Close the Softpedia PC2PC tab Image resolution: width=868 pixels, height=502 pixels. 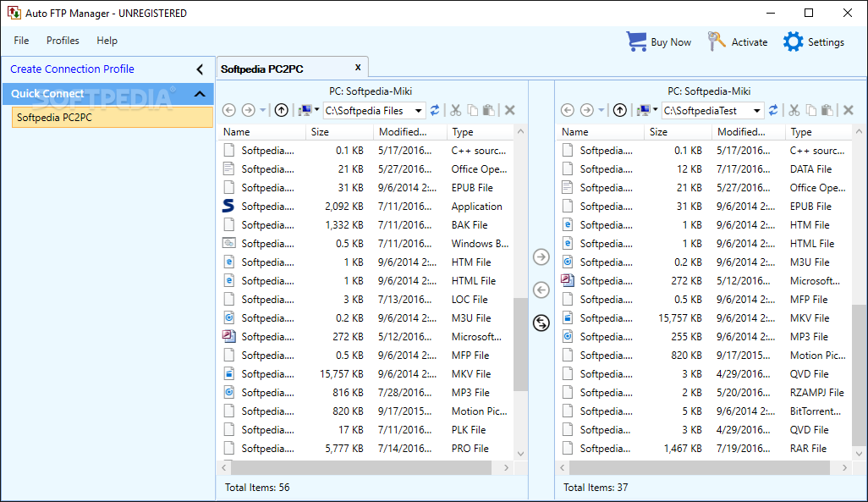click(358, 68)
